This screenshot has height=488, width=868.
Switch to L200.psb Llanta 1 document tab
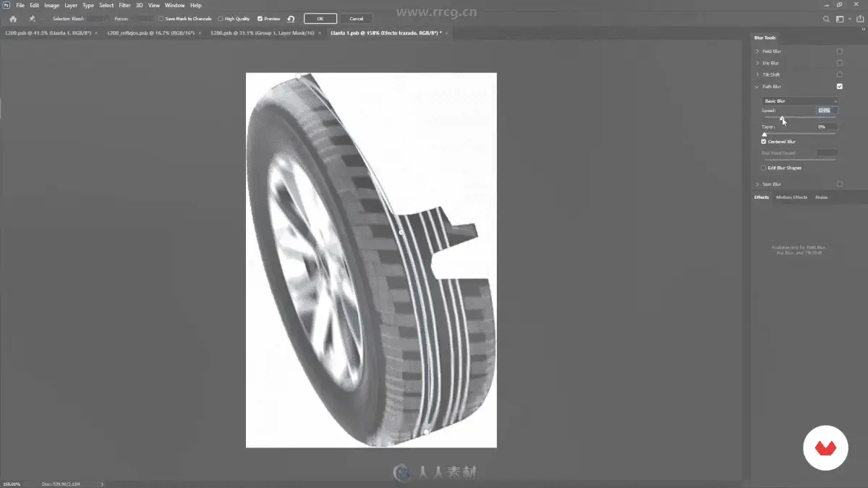(x=48, y=33)
